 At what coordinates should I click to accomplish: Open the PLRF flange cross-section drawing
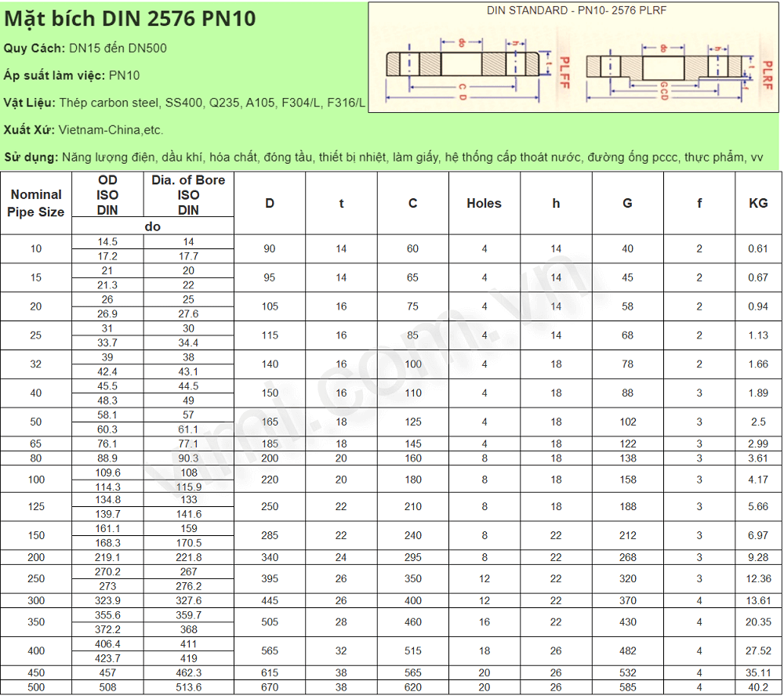click(670, 67)
